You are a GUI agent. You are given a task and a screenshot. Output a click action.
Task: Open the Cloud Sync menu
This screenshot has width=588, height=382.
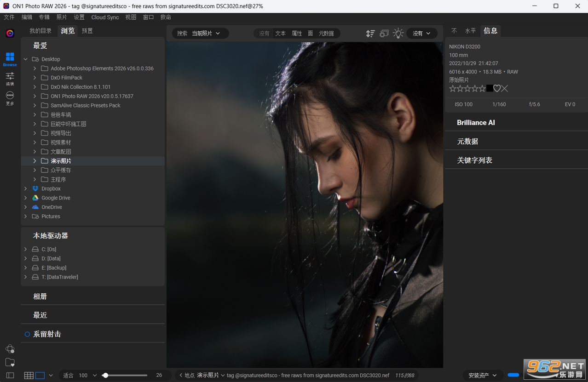coord(105,17)
